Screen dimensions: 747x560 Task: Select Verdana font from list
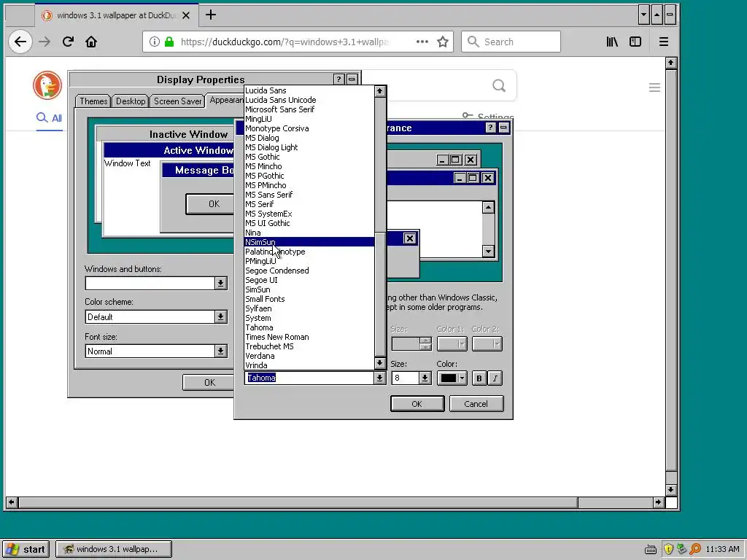309,356
